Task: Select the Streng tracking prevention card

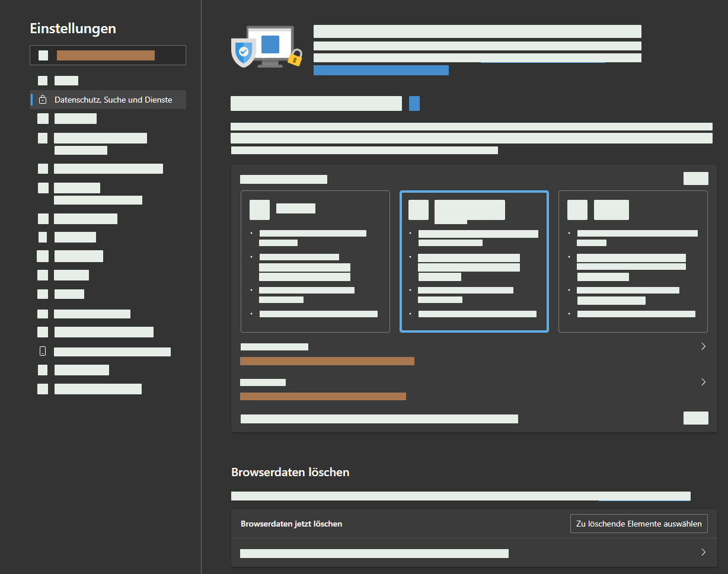Action: (x=633, y=262)
